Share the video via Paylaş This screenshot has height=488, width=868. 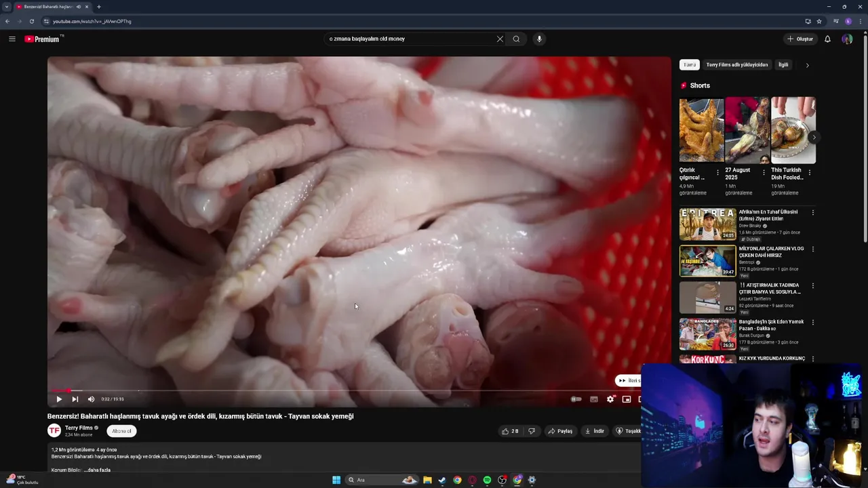coord(560,431)
